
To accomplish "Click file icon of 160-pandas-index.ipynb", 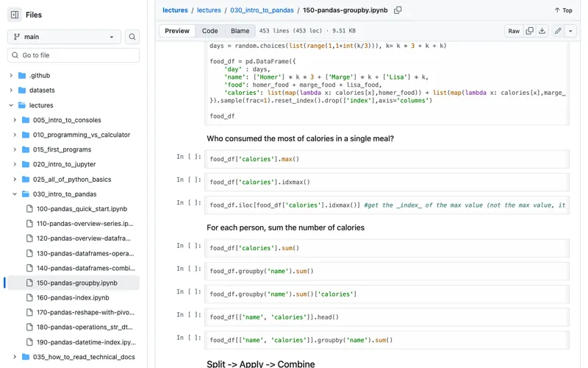I will click(29, 297).
